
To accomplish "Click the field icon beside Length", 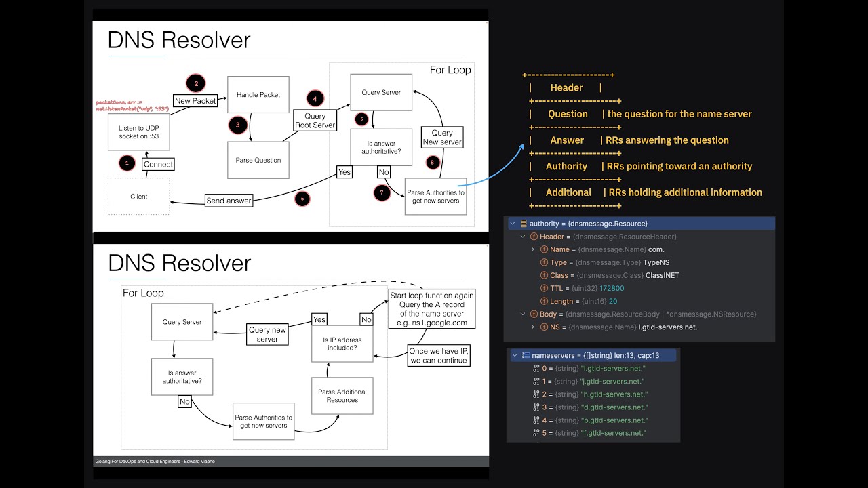I will pyautogui.click(x=544, y=301).
